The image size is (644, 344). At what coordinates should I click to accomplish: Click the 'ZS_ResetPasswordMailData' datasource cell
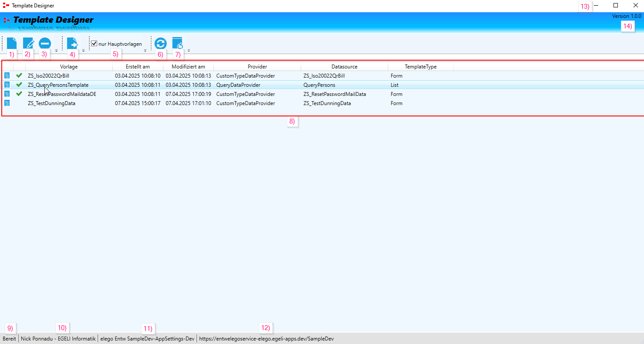pyautogui.click(x=335, y=94)
